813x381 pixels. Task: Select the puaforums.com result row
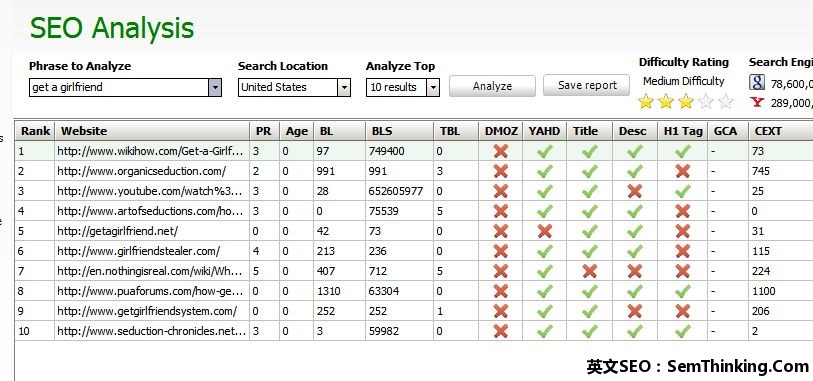[414, 291]
